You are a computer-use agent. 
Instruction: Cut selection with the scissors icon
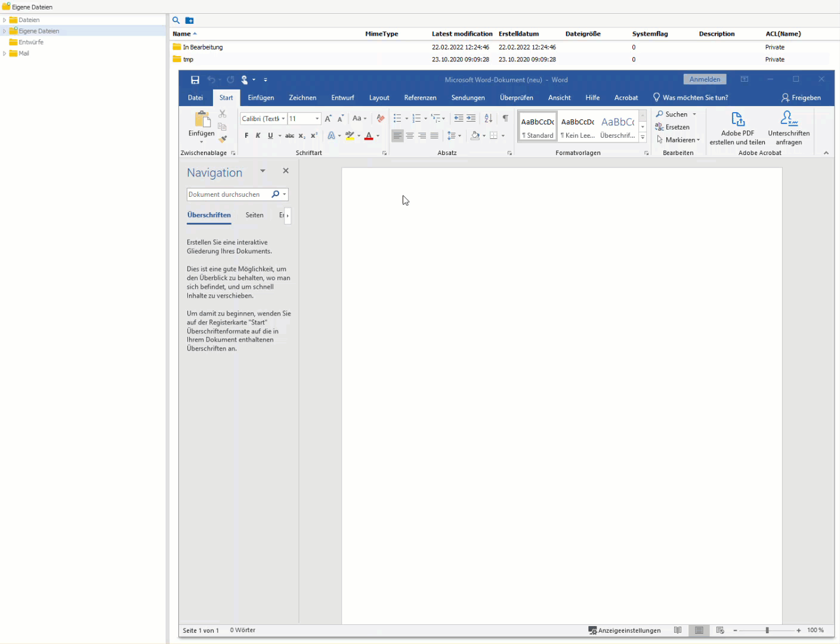point(223,114)
